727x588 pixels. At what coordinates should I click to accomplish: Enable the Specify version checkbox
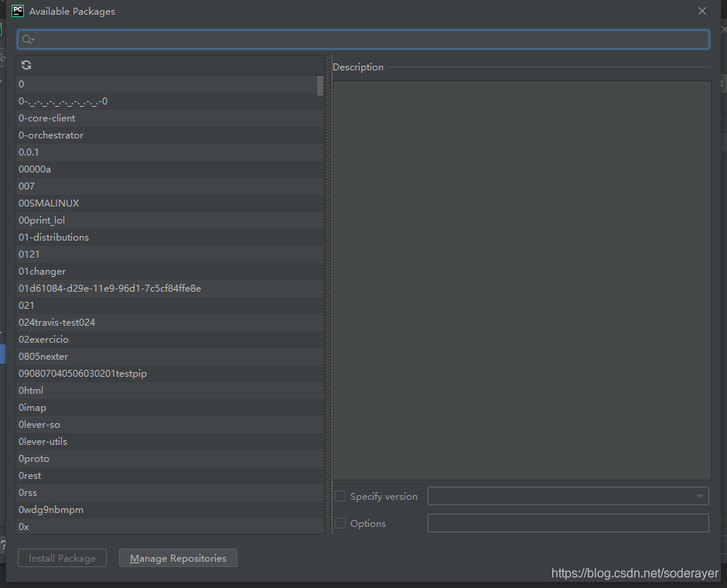point(340,496)
